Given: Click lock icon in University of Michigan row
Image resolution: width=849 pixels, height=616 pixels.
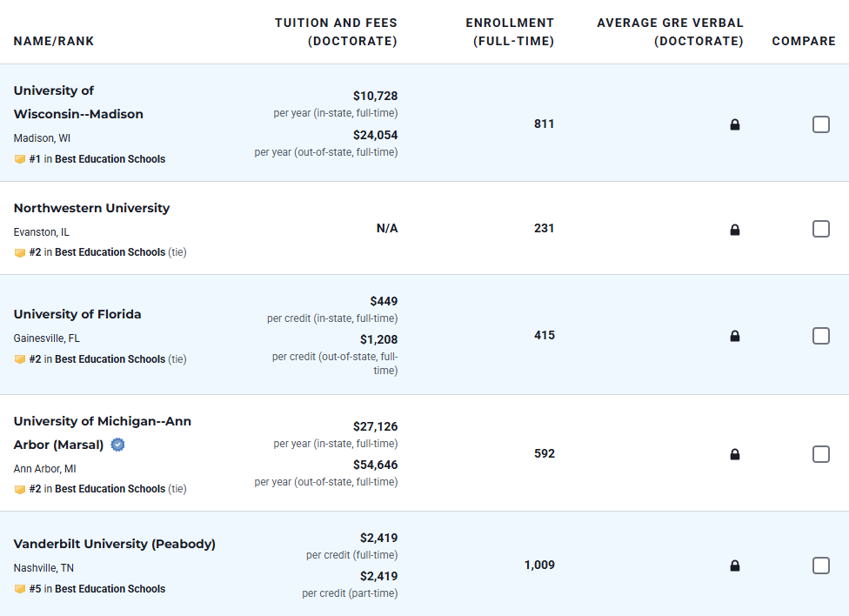Looking at the screenshot, I should [x=735, y=454].
